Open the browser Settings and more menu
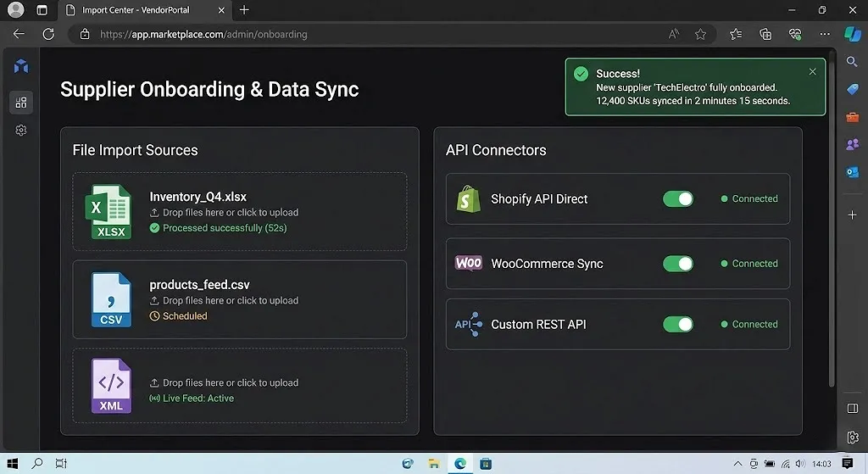The height and width of the screenshot is (474, 868). coord(825,35)
